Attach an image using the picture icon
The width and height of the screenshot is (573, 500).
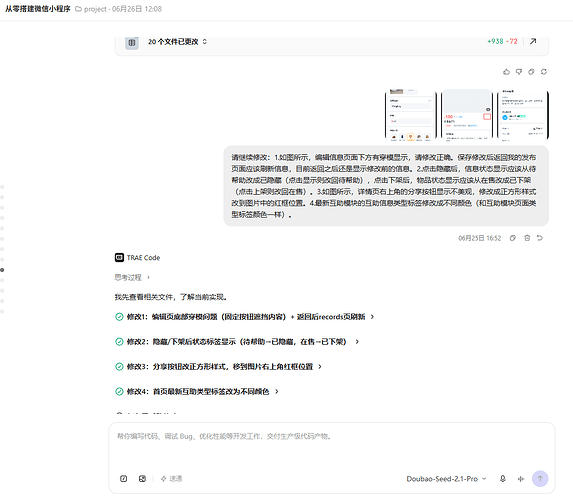point(142,478)
